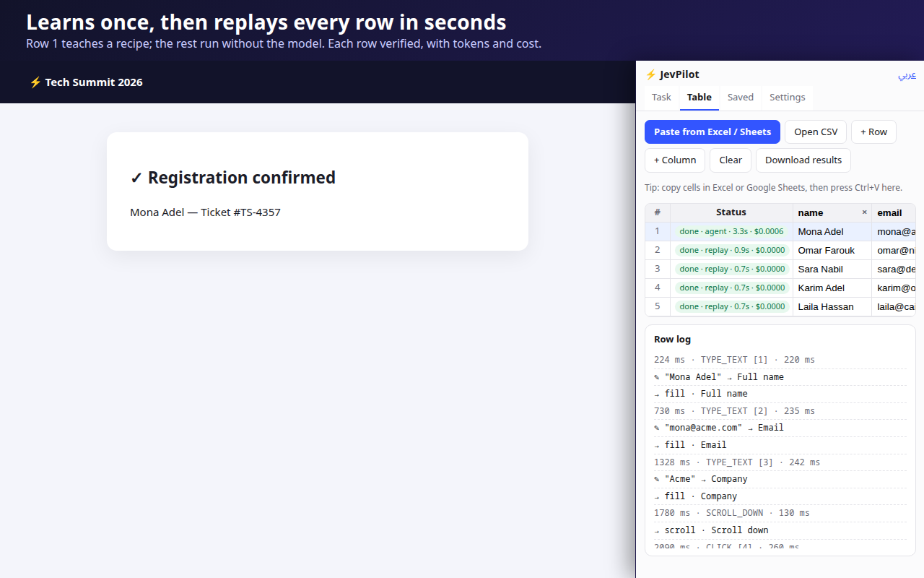Viewport: 924px width, 578px height.
Task: Add a new row with + Row
Action: [873, 132]
